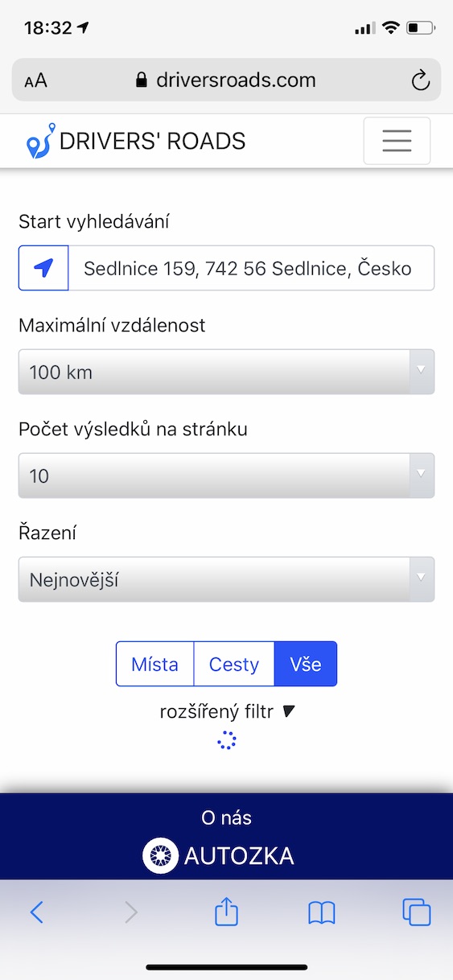This screenshot has width=453, height=980.
Task: Open Safari bookmarks
Action: click(322, 912)
